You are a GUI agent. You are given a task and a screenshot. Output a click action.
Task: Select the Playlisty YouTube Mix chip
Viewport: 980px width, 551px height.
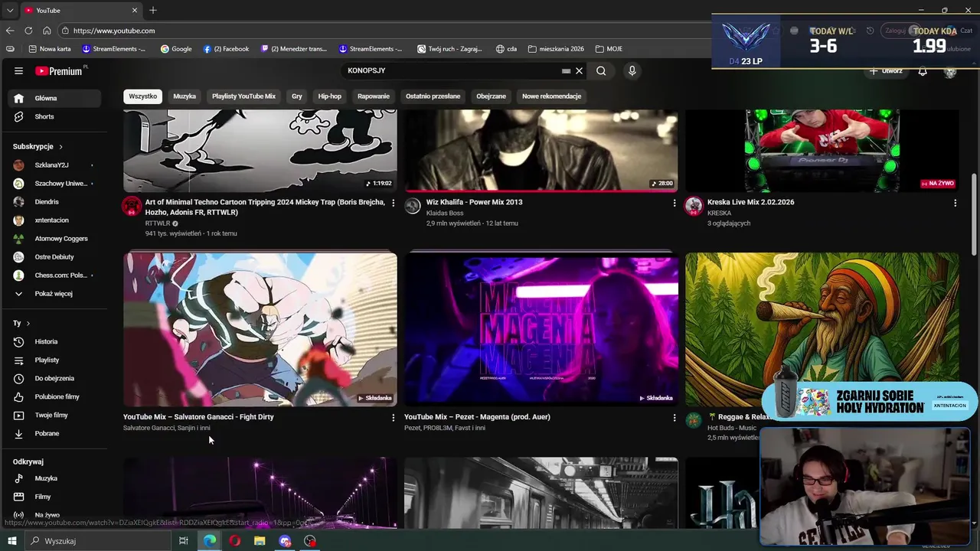243,96
